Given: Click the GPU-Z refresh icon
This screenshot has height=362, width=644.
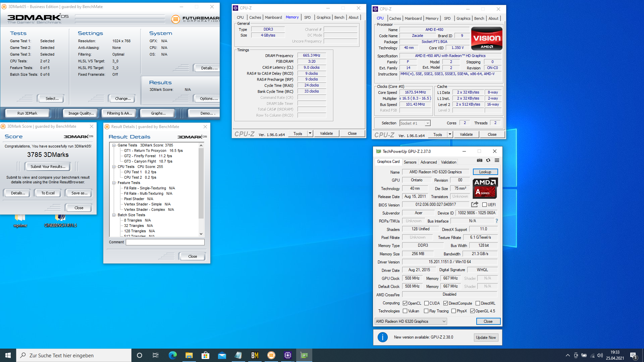Looking at the screenshot, I should pyautogui.click(x=488, y=161).
